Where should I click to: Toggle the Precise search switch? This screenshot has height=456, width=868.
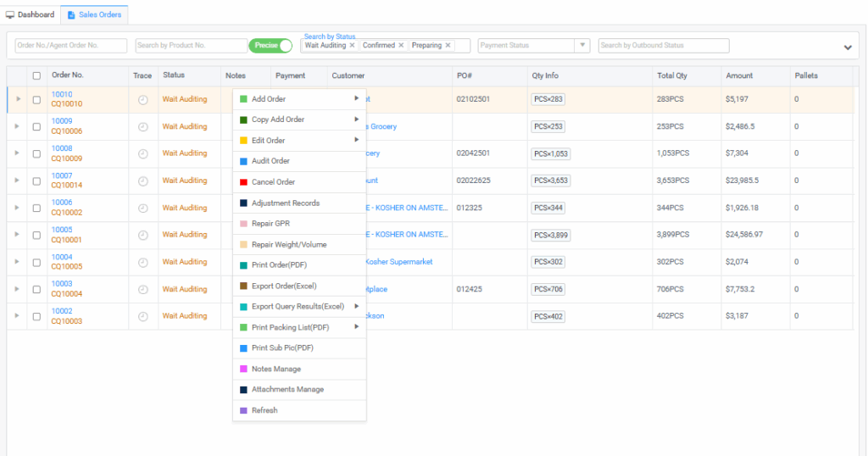[270, 46]
